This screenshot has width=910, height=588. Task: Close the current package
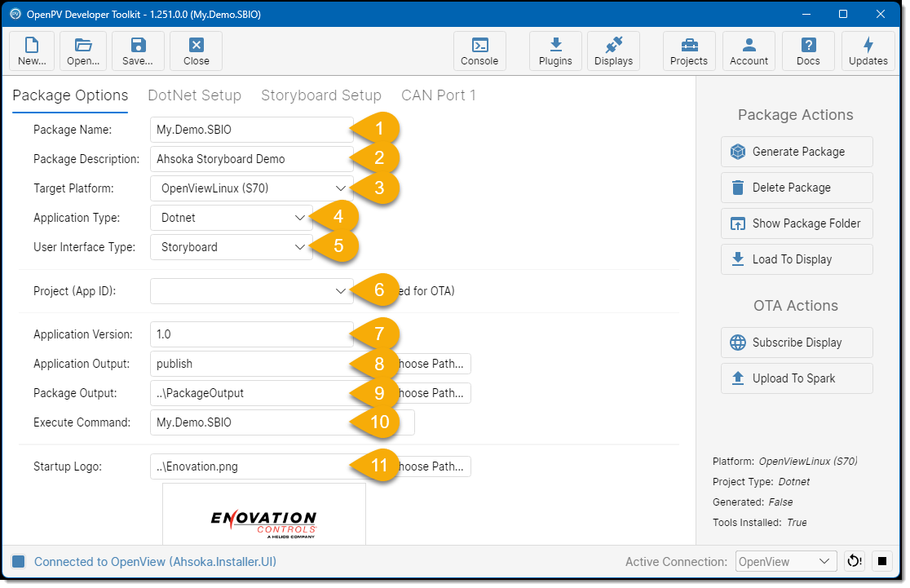coord(197,51)
